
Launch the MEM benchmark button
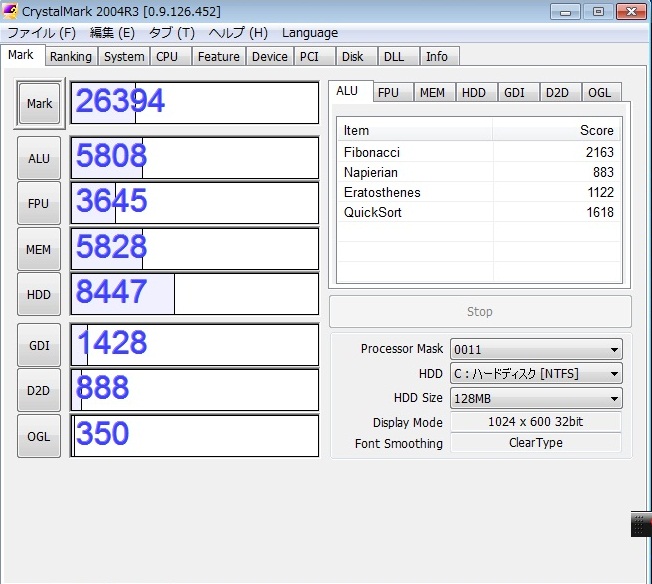point(39,249)
